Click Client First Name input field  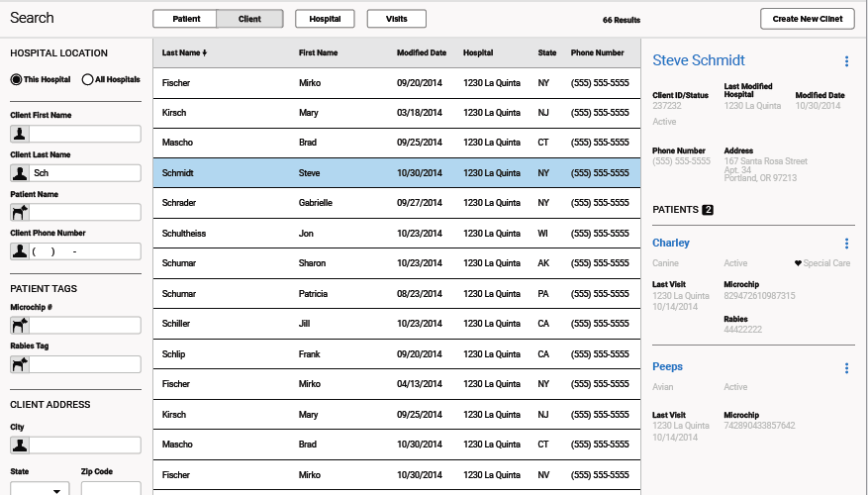tap(85, 134)
